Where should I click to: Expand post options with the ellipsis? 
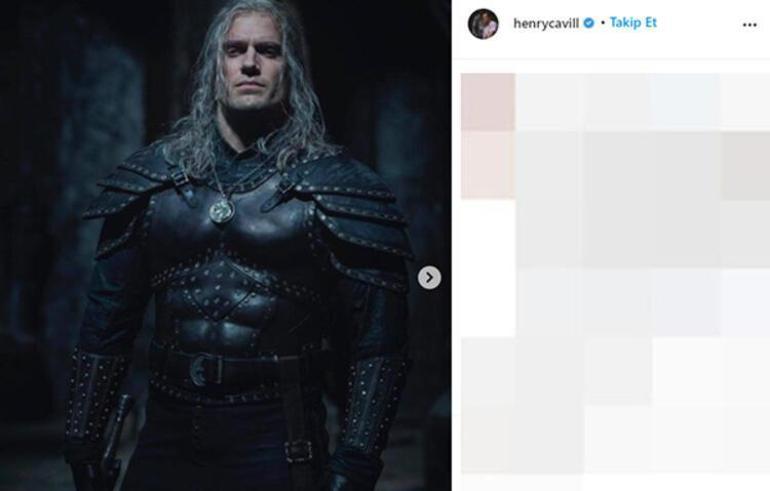pyautogui.click(x=749, y=24)
